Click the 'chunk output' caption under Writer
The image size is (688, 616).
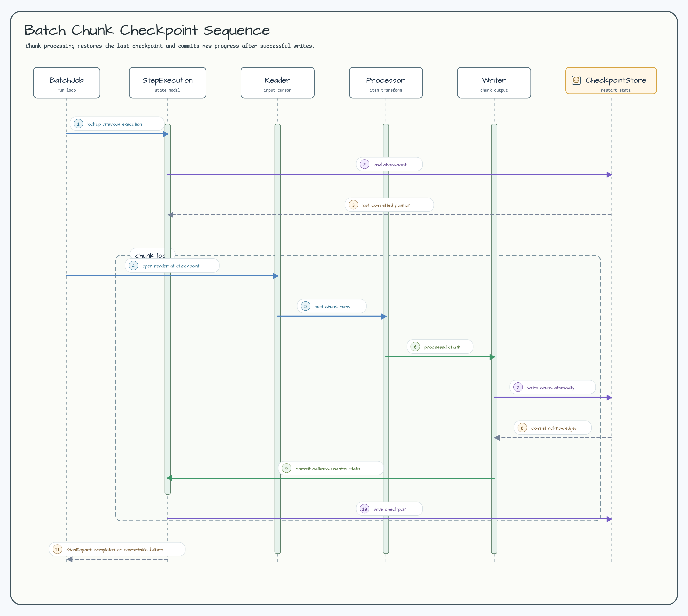tap(494, 90)
